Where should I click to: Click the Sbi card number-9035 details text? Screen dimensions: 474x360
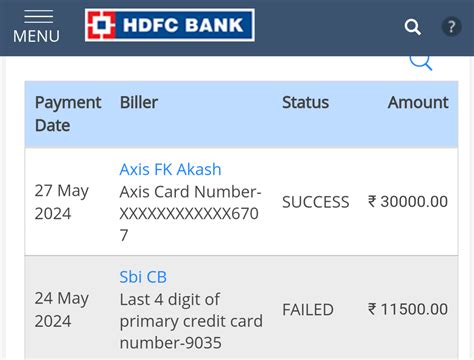[191, 321]
